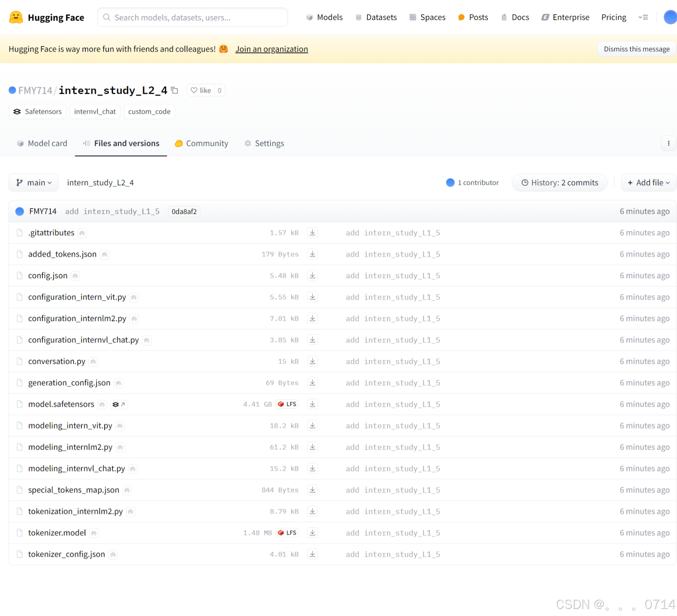
Task: Switch to the Model card tab
Action: coord(42,144)
